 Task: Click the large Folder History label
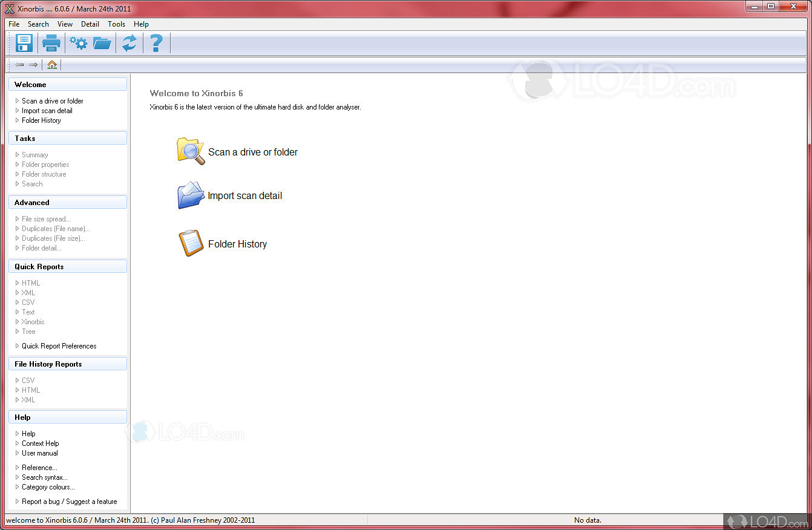point(237,244)
